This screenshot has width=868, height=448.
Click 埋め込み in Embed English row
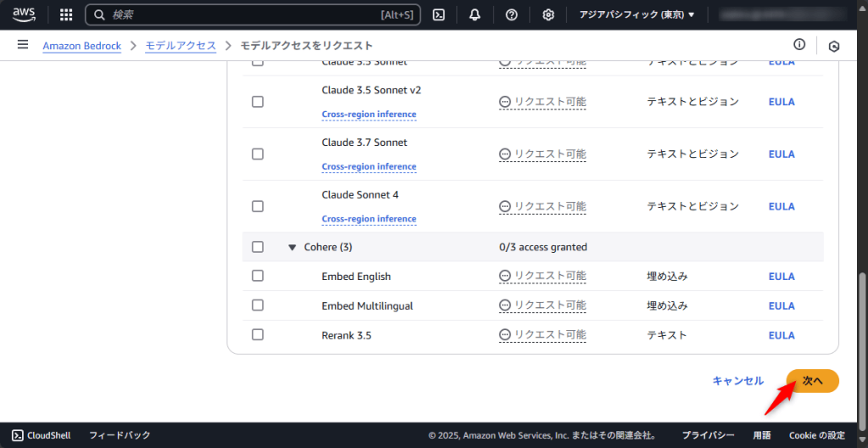pyautogui.click(x=667, y=276)
